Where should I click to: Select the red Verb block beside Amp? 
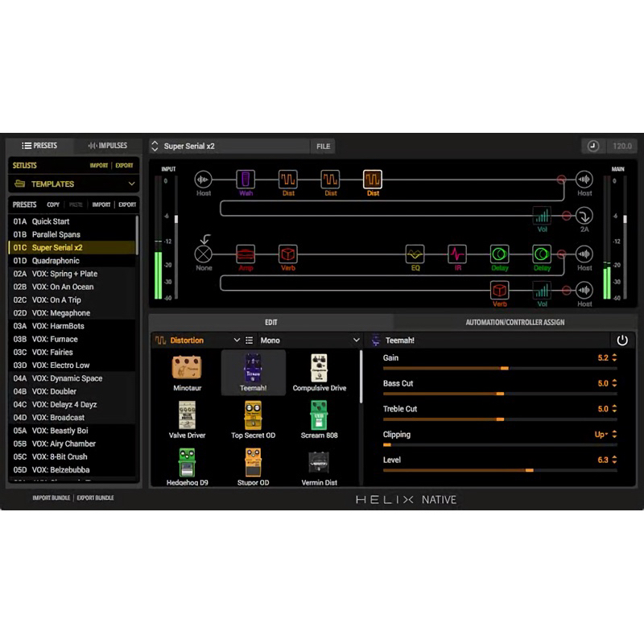point(288,254)
